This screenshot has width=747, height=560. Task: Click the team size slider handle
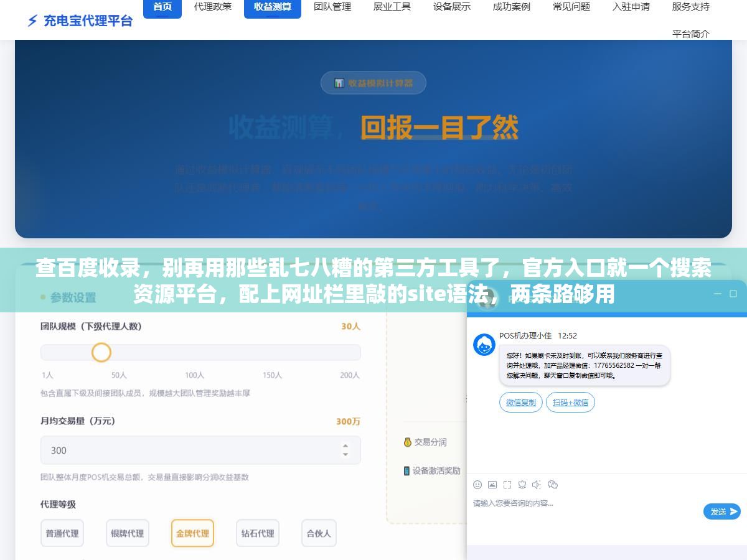pos(101,352)
